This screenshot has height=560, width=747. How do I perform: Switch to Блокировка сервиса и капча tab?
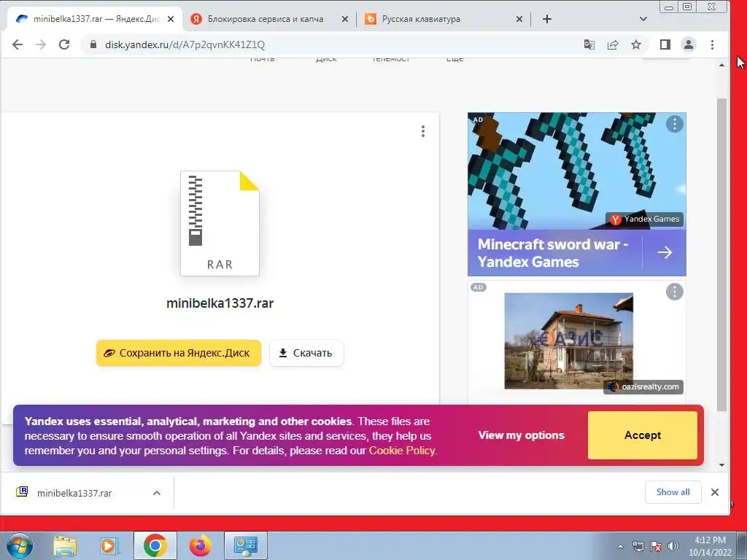point(269,19)
